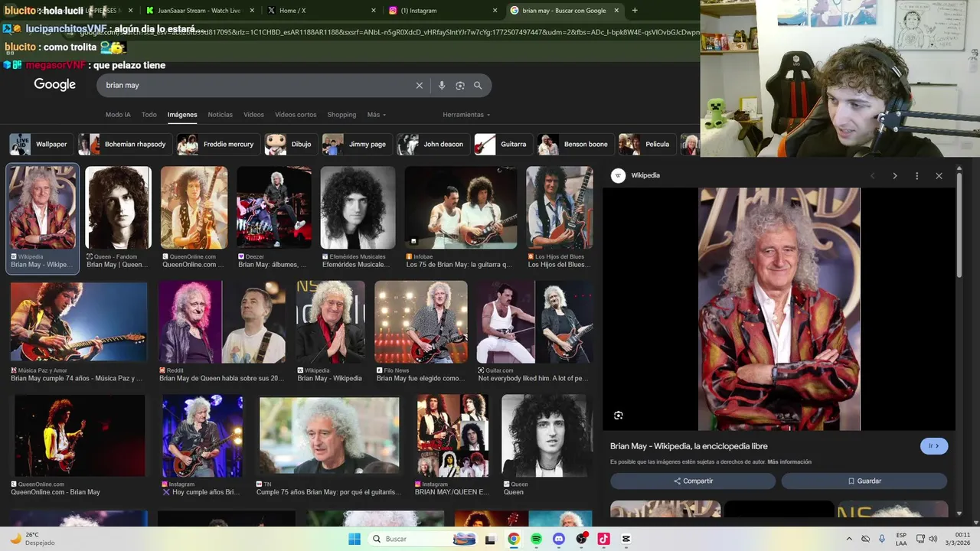Image resolution: width=980 pixels, height=551 pixels.
Task: Switch to Shopping tab
Action: (x=341, y=115)
